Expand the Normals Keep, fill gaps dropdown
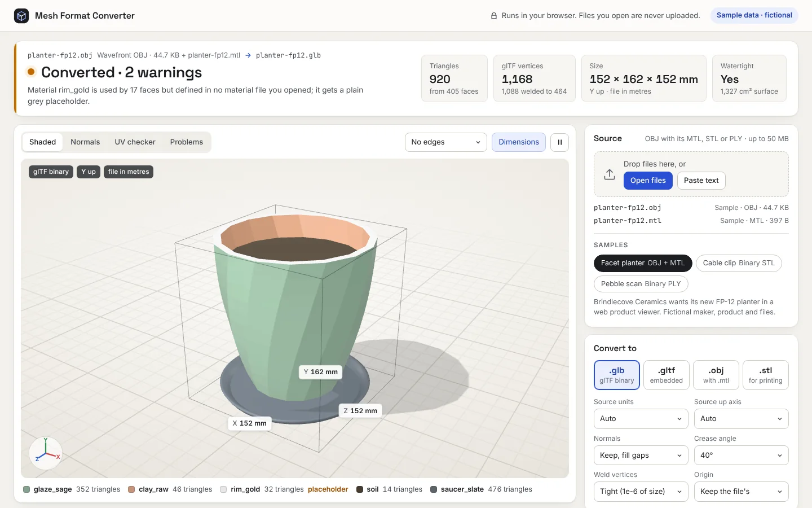The width and height of the screenshot is (812, 508). point(641,456)
